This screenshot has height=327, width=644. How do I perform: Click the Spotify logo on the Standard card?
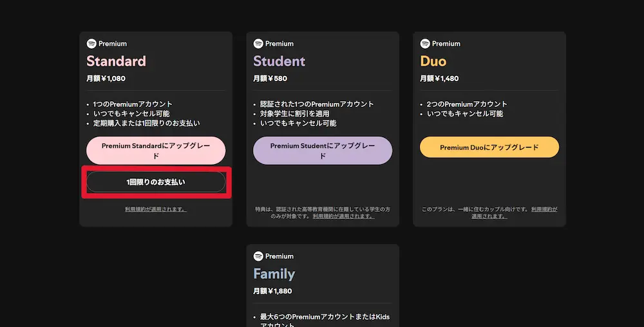pos(91,44)
